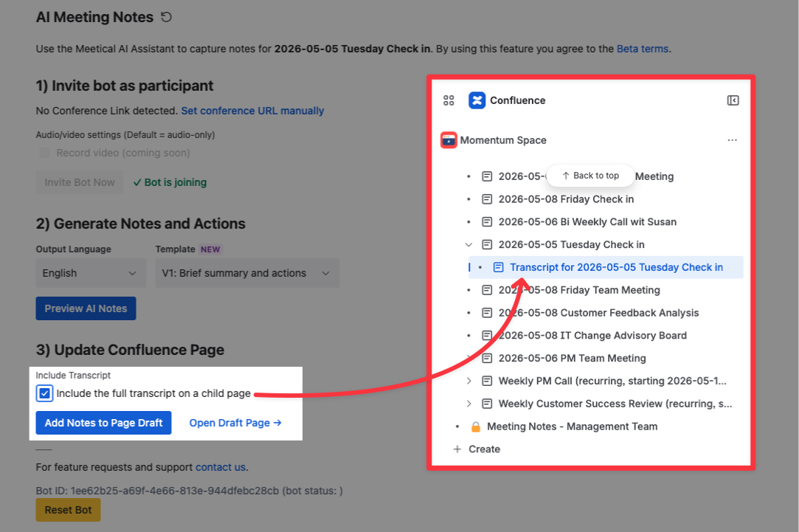Click the refresh icon beside AI Meeting Notes
The image size is (799, 532).
click(x=166, y=17)
